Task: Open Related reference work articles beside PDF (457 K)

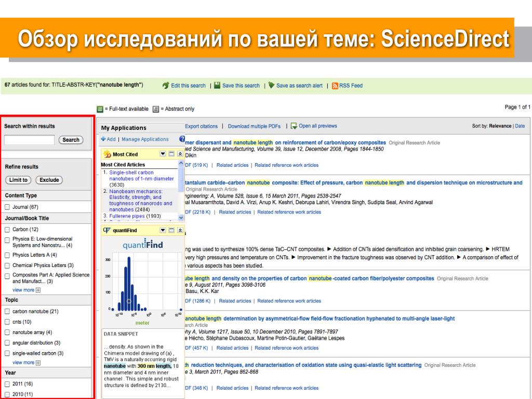Action: tap(287, 348)
